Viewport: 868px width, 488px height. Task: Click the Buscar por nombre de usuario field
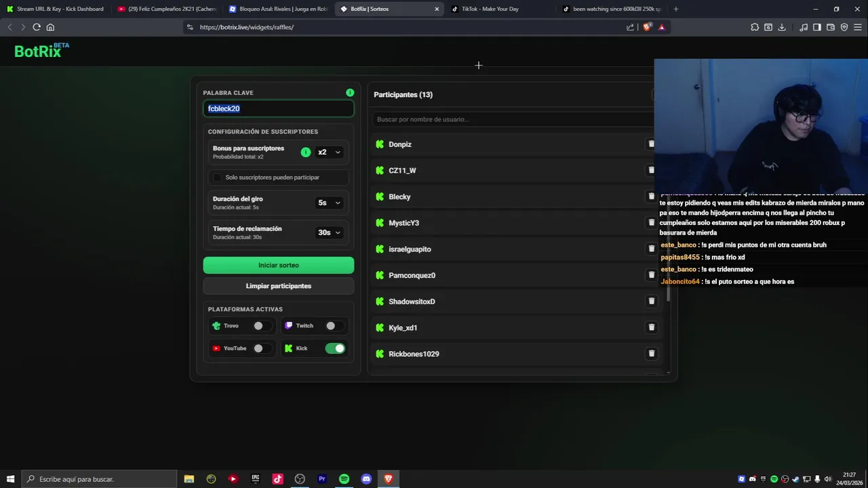(x=512, y=119)
